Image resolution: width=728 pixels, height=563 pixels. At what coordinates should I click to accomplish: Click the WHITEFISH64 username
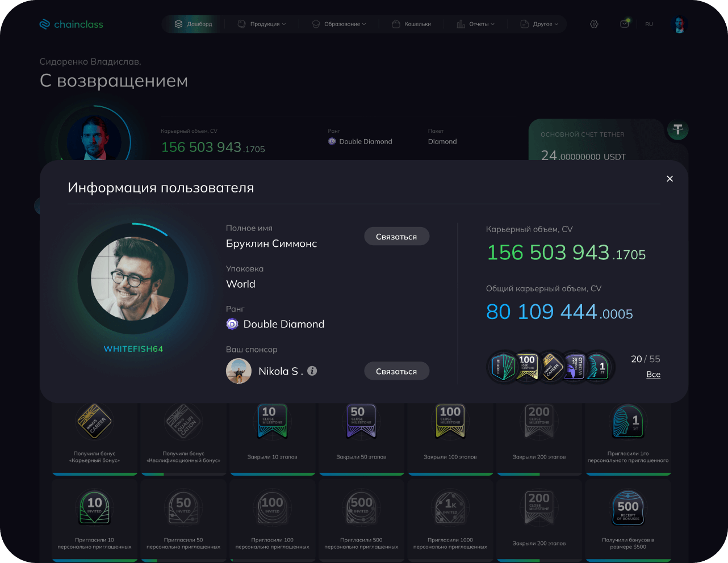(133, 349)
